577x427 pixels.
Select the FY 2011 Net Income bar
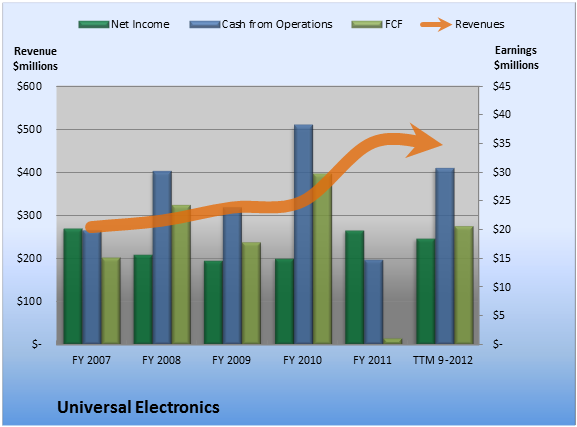pyautogui.click(x=355, y=287)
